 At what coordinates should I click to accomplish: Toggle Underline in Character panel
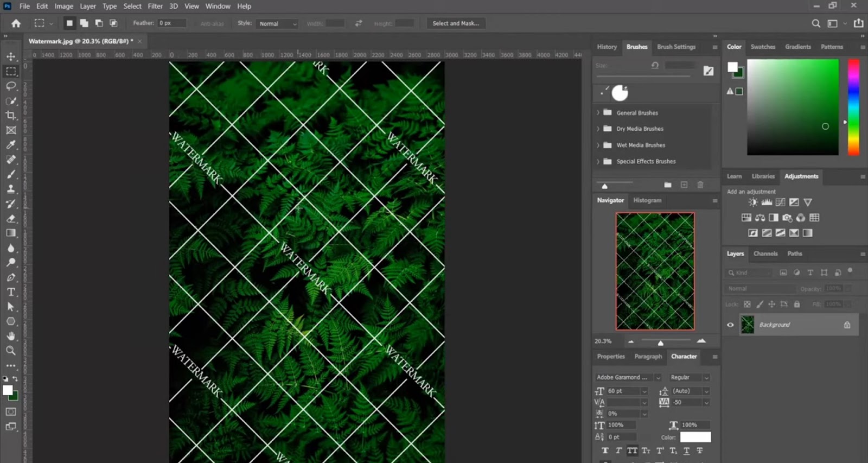[x=687, y=451]
